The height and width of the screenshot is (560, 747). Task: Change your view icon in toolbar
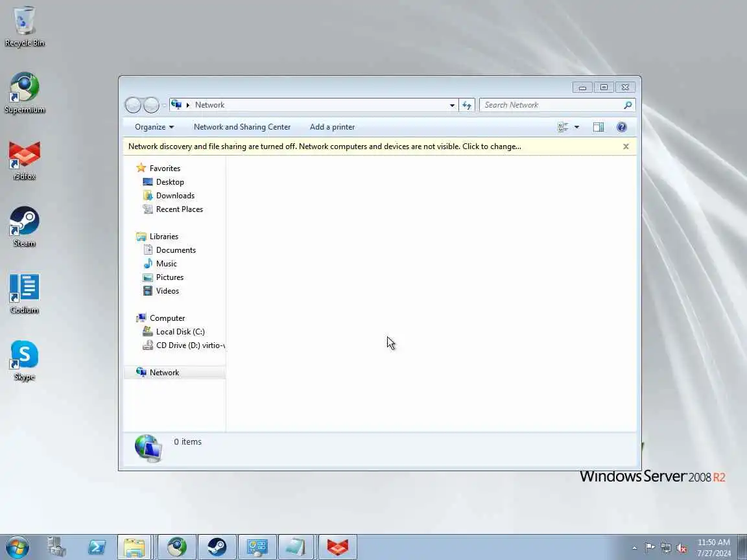563,127
